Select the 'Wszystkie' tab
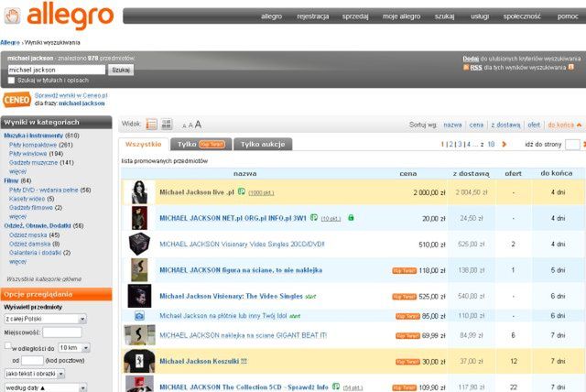Screen dimensions: 586x392 [144, 144]
